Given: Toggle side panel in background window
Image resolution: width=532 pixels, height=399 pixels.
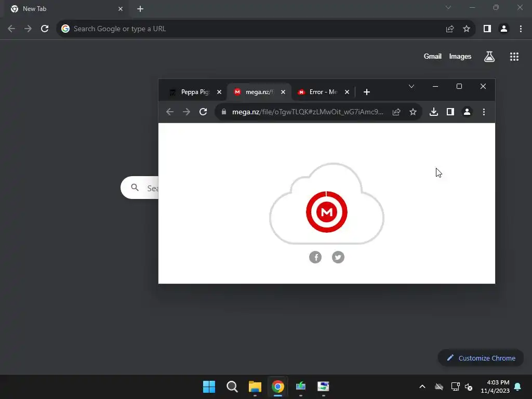Looking at the screenshot, I should pyautogui.click(x=487, y=29).
